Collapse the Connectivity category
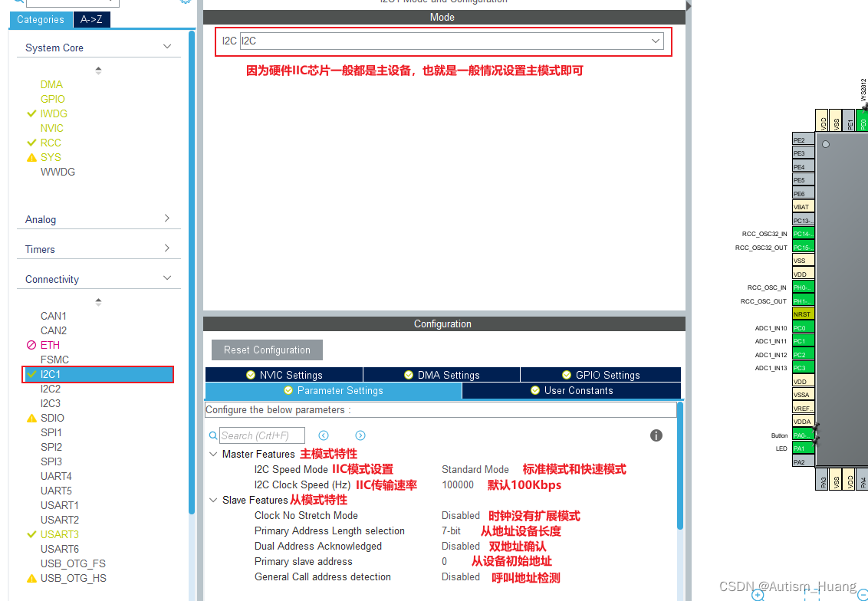The height and width of the screenshot is (601, 868). pos(167,278)
